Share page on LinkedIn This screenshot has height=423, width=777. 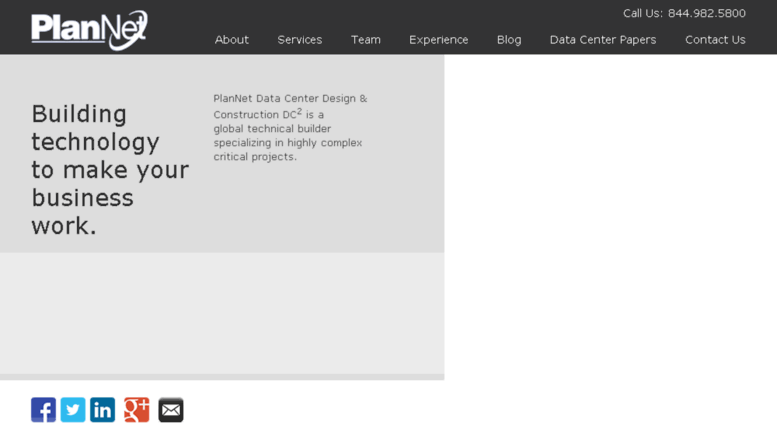coord(103,410)
